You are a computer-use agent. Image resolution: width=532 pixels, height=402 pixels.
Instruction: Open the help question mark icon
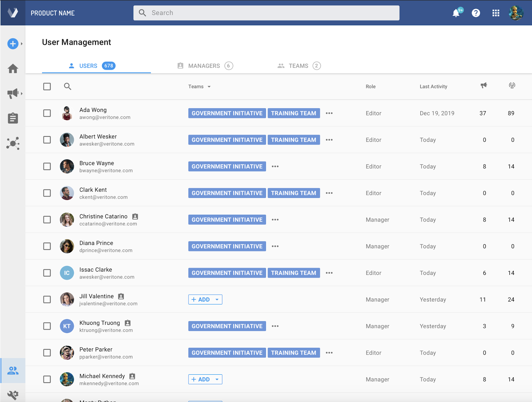pyautogui.click(x=476, y=13)
